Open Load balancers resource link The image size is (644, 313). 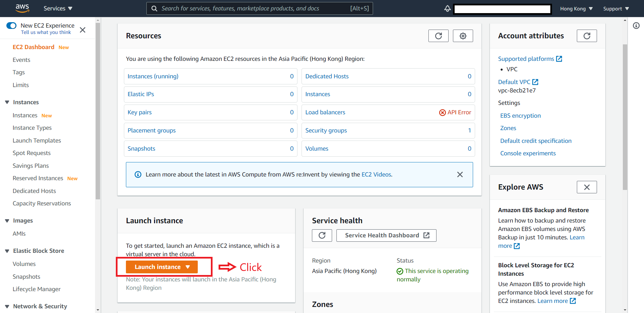pyautogui.click(x=325, y=112)
